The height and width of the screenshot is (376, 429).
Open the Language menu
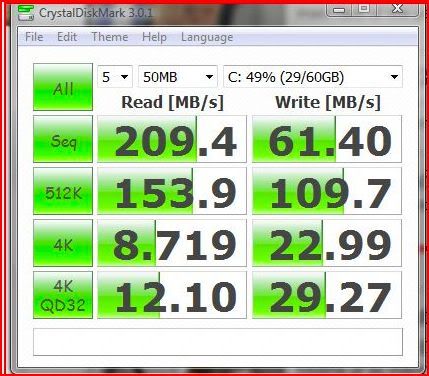pos(207,37)
